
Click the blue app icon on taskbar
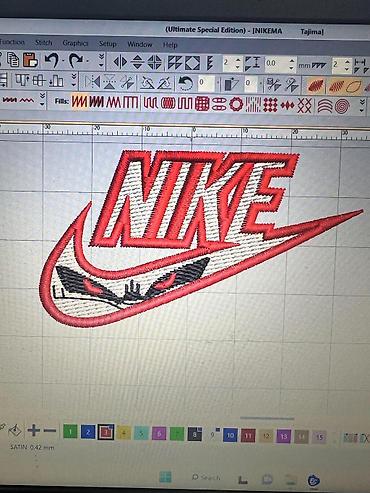pos(313,480)
